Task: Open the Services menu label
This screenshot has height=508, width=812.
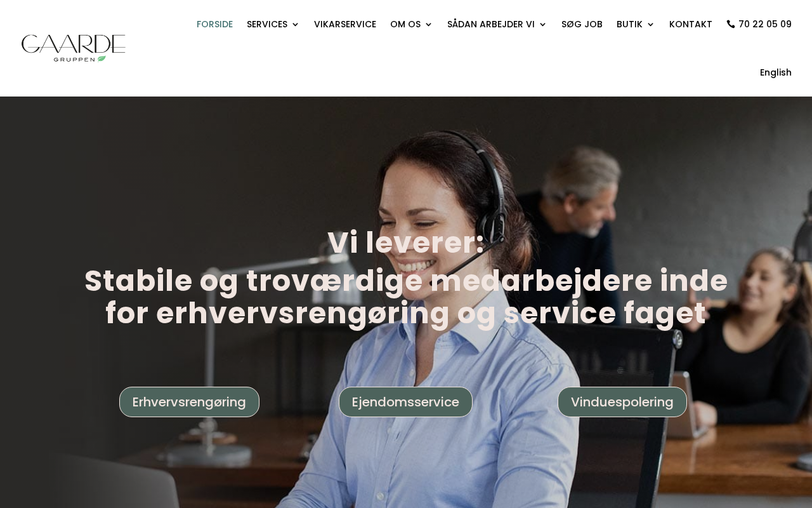Action: click(267, 24)
